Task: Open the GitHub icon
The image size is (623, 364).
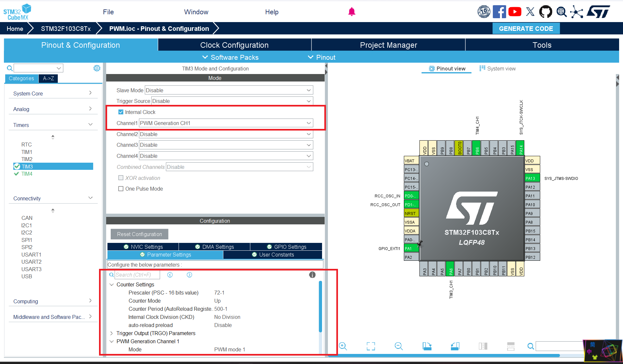Action: pyautogui.click(x=546, y=12)
